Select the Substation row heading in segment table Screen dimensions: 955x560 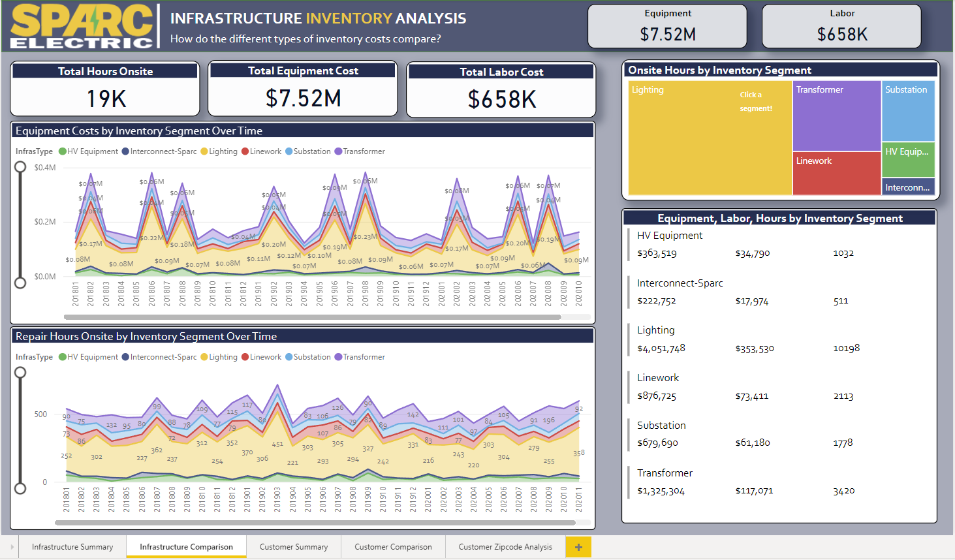(661, 426)
